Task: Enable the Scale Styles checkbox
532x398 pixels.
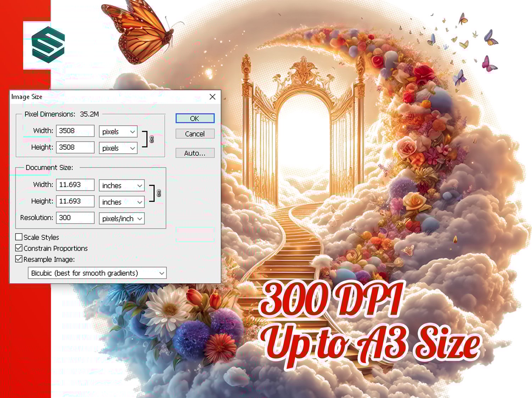Action: coord(19,237)
